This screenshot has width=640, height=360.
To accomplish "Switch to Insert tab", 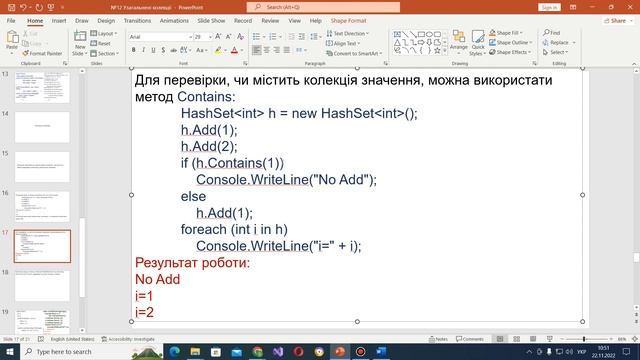I will click(x=59, y=20).
